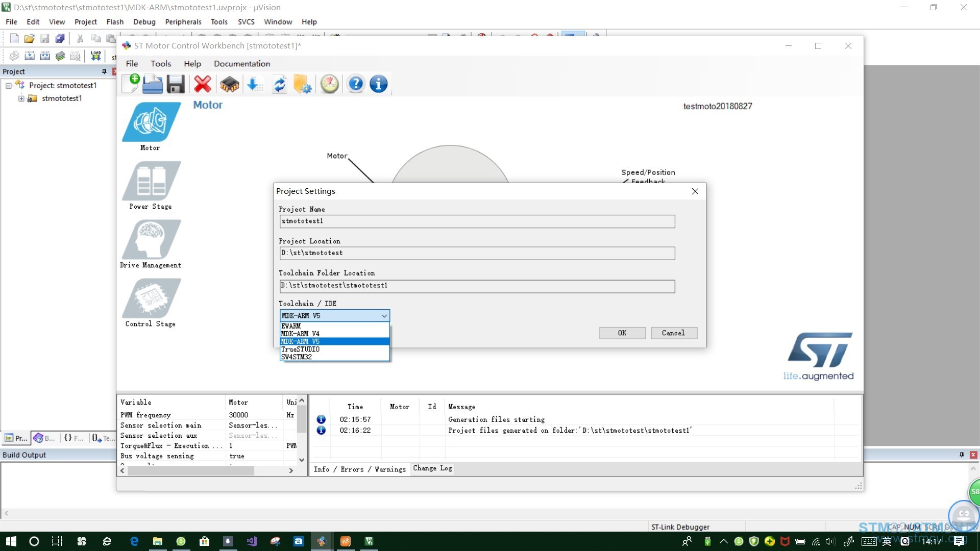Open the Workbench File menu
The image size is (980, 551).
pyautogui.click(x=132, y=64)
